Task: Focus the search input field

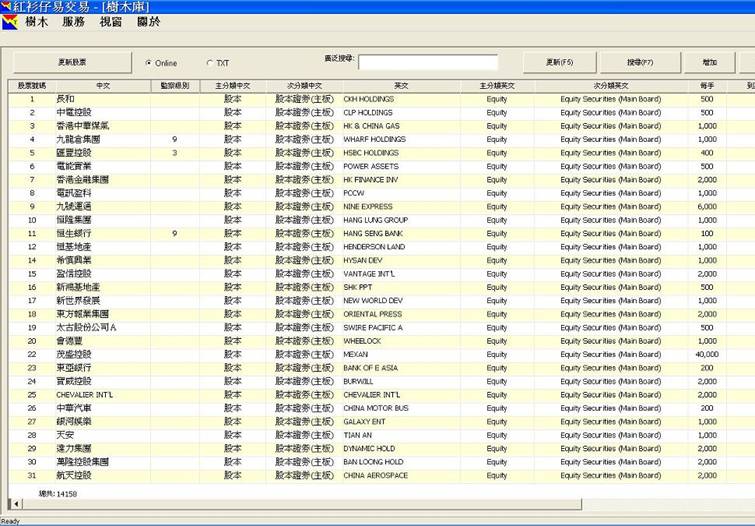Action: point(428,63)
